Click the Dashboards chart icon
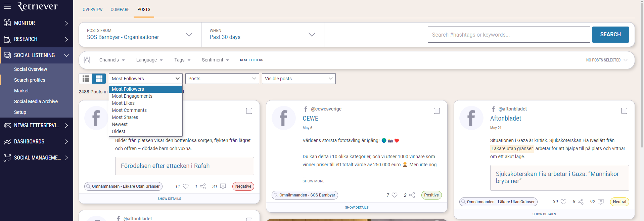644x221 pixels. click(7, 142)
